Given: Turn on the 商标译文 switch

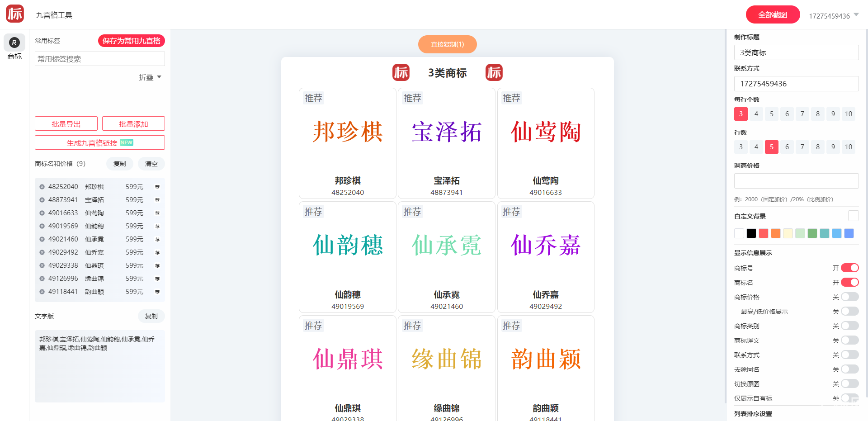Looking at the screenshot, I should 849,341.
